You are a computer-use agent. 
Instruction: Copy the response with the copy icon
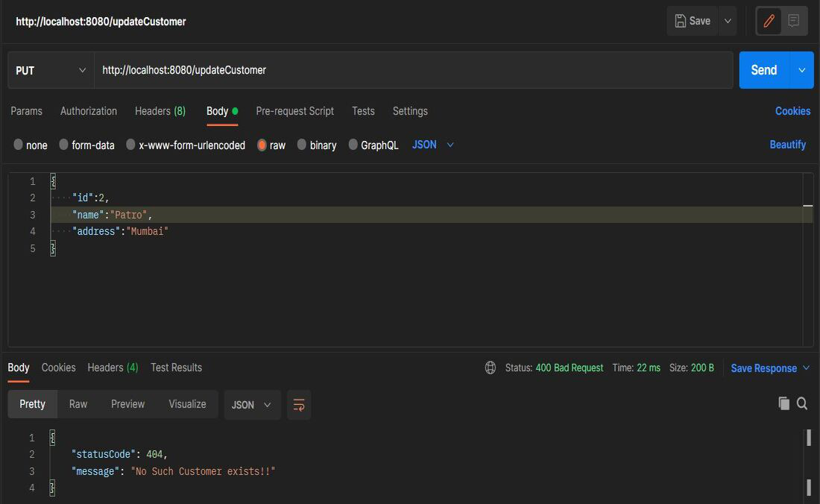pyautogui.click(x=783, y=403)
